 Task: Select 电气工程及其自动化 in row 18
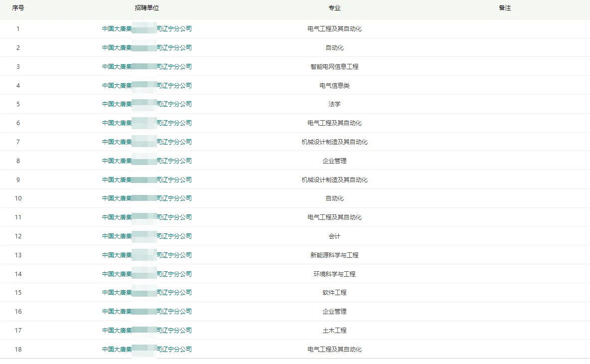[x=335, y=350]
